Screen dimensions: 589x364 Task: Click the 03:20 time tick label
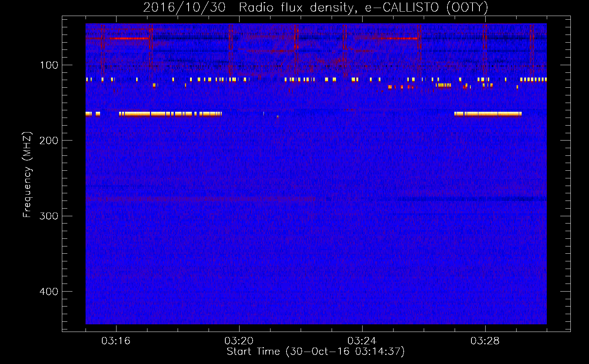[239, 341]
